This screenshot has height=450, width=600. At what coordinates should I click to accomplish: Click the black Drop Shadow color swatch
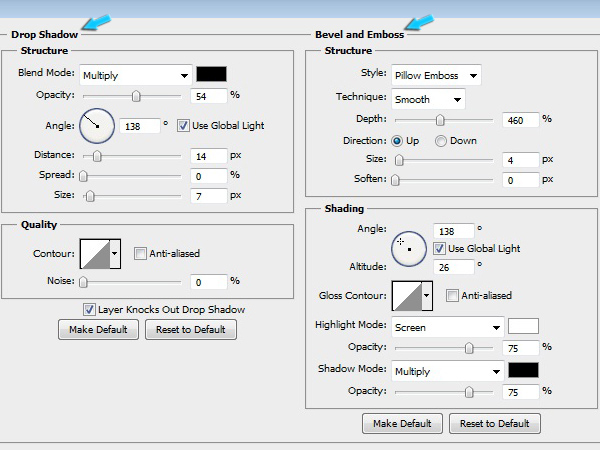click(211, 74)
